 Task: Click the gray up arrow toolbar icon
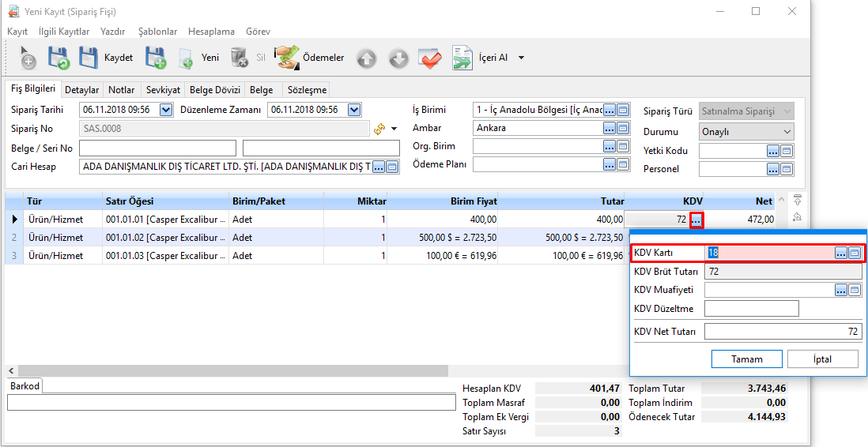[366, 58]
